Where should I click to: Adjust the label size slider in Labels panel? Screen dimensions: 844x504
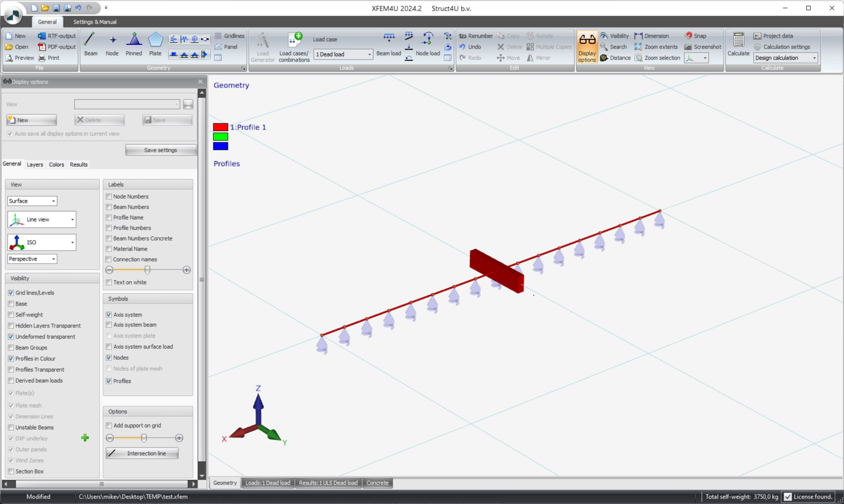(x=147, y=270)
